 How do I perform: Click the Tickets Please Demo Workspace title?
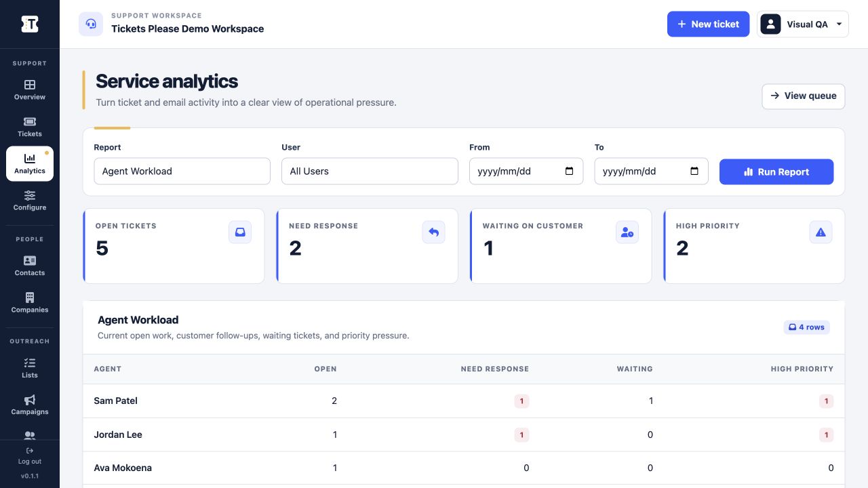click(188, 29)
